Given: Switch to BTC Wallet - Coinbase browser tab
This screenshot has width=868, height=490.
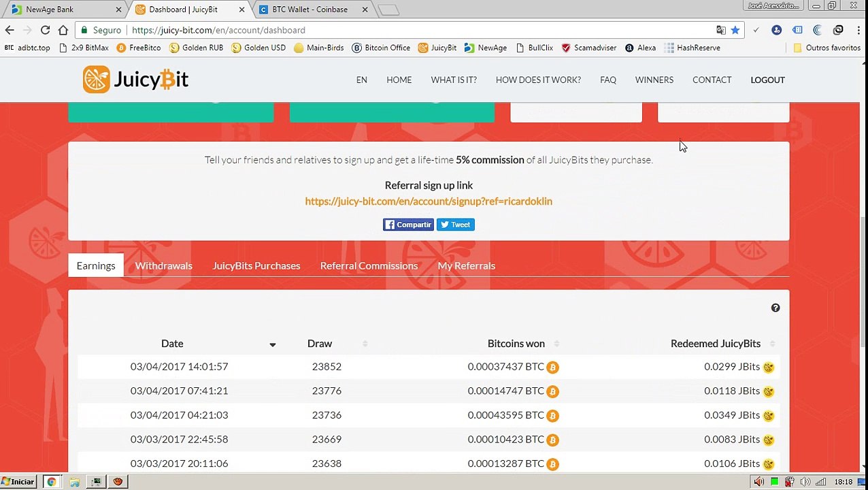Looking at the screenshot, I should pos(312,10).
